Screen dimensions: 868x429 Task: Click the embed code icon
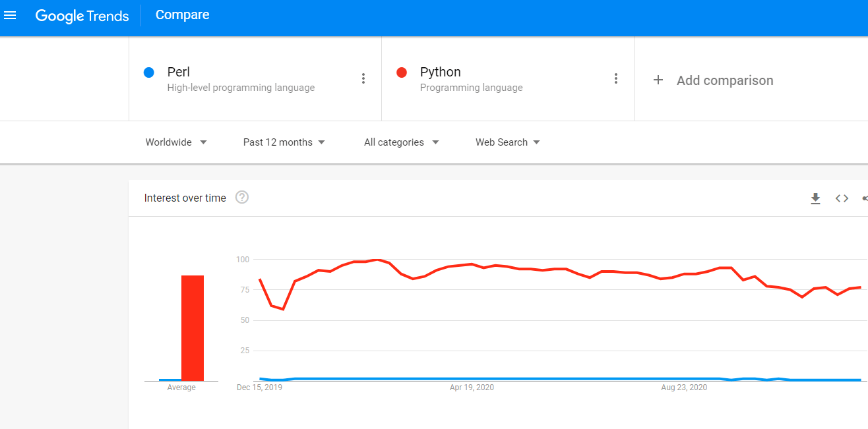(842, 198)
